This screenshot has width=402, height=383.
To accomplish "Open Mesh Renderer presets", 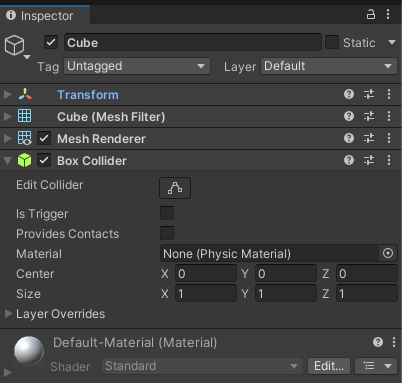I will click(369, 138).
